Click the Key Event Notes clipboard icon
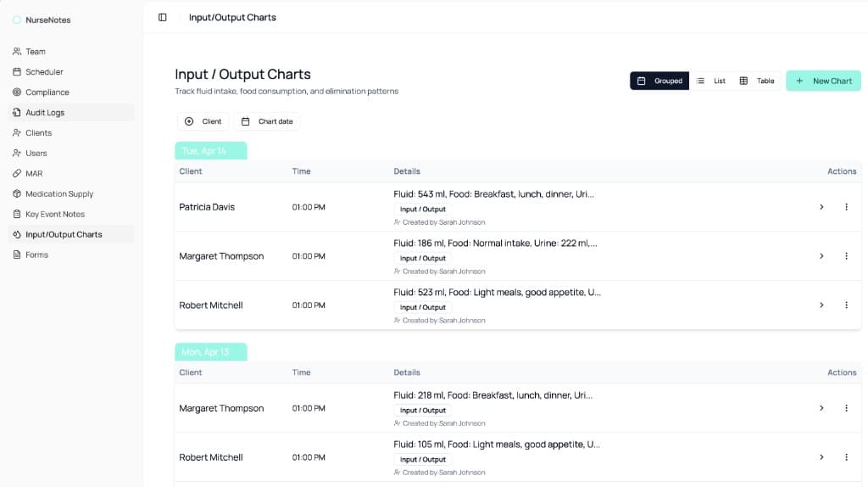 17,214
